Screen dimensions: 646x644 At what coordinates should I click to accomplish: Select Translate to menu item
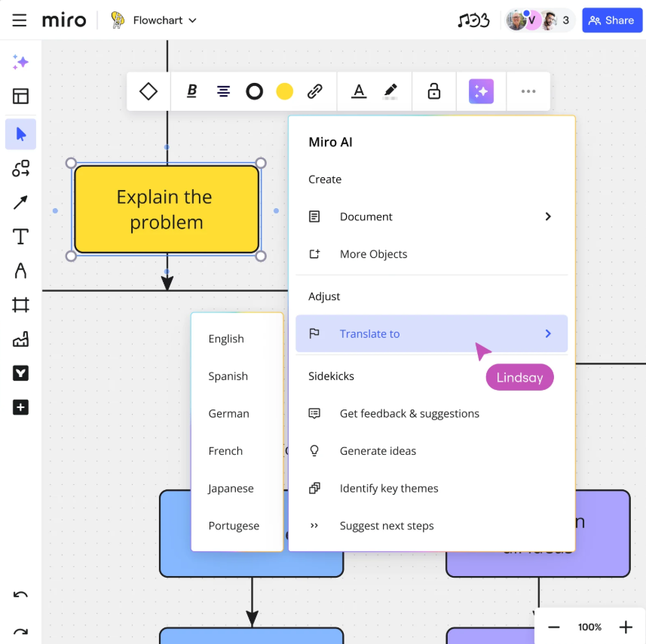click(431, 333)
